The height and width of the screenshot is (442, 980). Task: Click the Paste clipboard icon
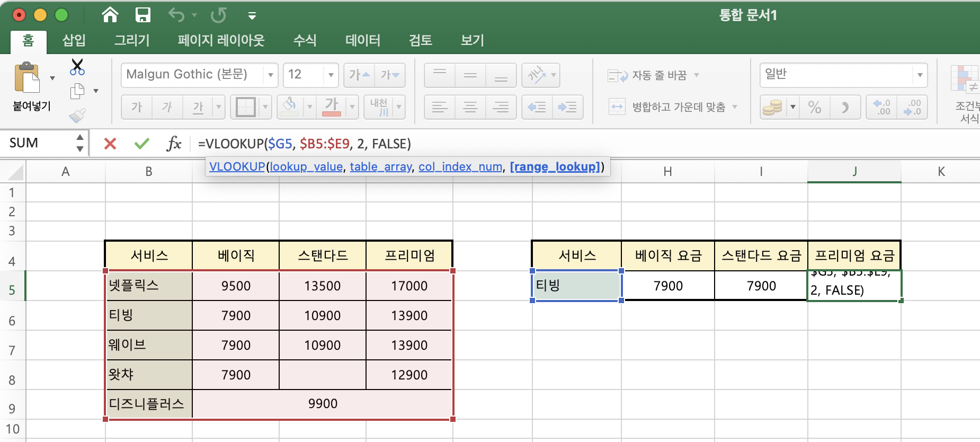click(27, 78)
